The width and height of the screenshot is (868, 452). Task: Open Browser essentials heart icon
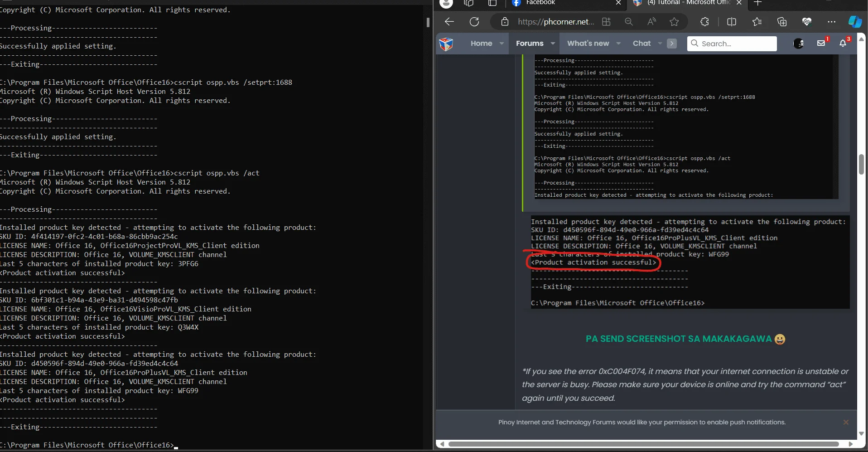click(806, 22)
